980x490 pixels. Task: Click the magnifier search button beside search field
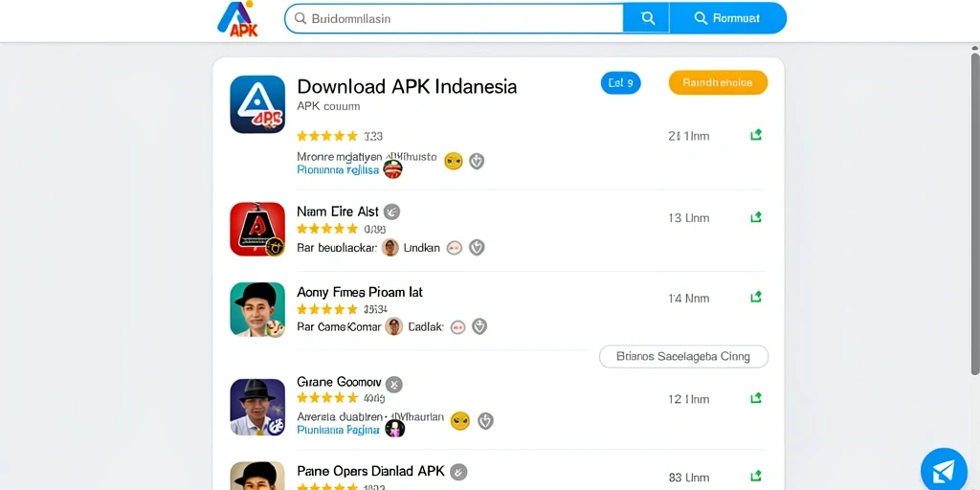tap(646, 18)
